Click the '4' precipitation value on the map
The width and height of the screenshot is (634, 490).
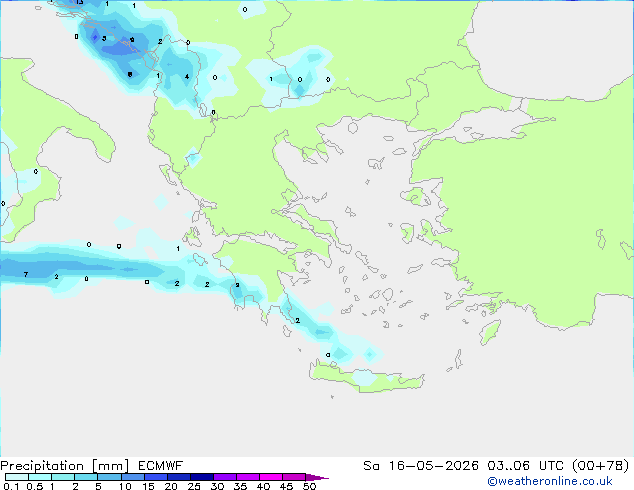[x=187, y=76]
